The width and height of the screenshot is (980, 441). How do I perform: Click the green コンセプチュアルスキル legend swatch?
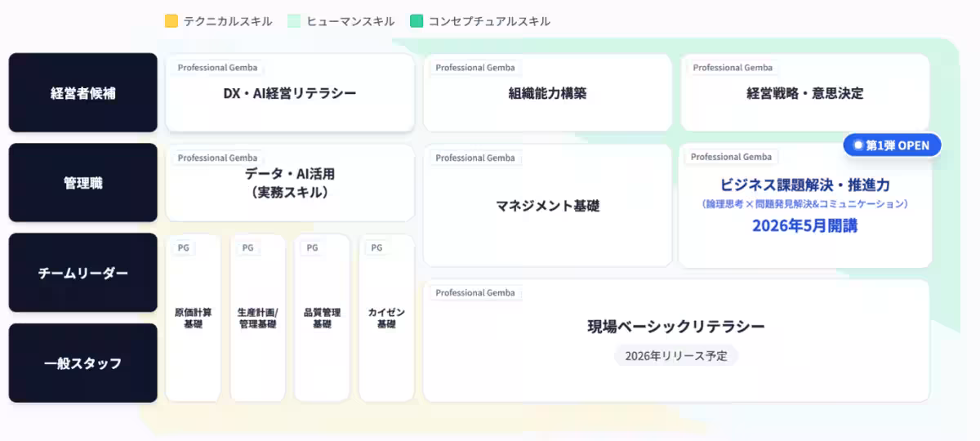coord(416,21)
